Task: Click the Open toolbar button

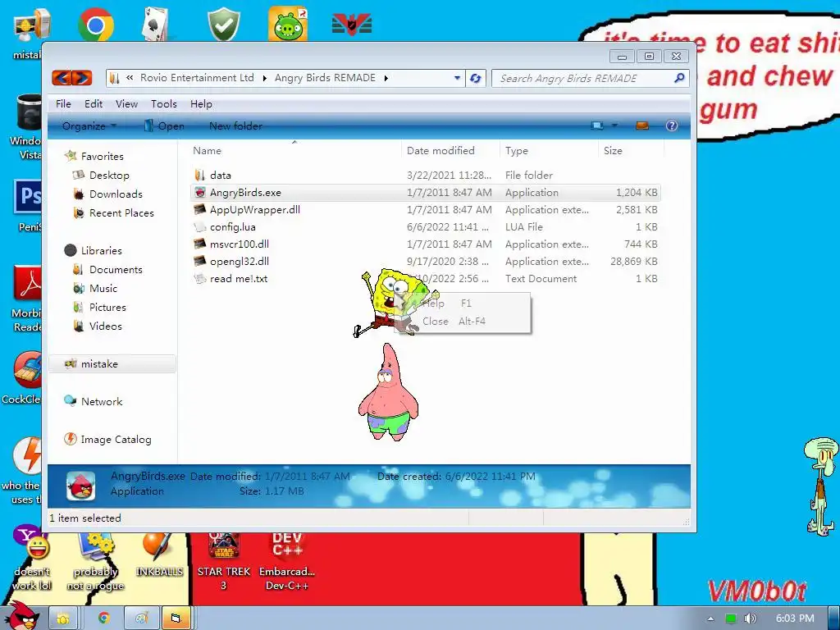Action: [x=164, y=126]
